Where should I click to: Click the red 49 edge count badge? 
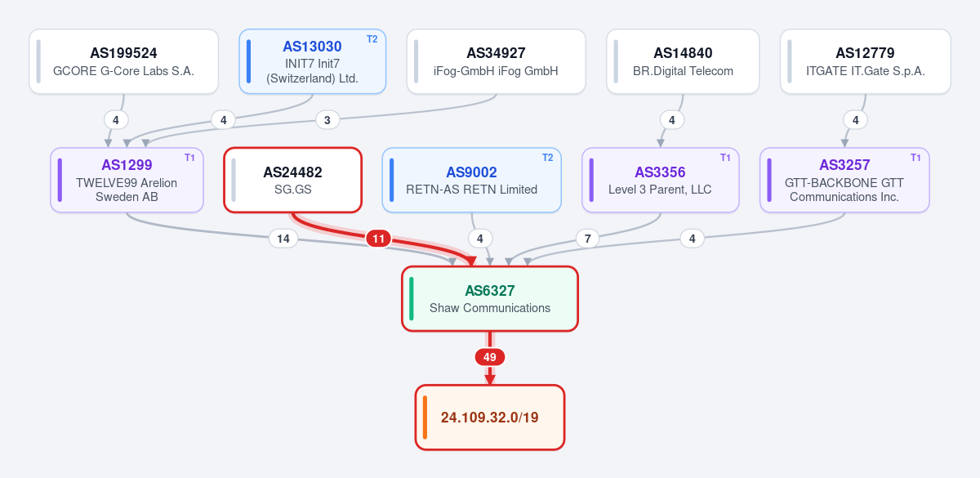pos(490,357)
